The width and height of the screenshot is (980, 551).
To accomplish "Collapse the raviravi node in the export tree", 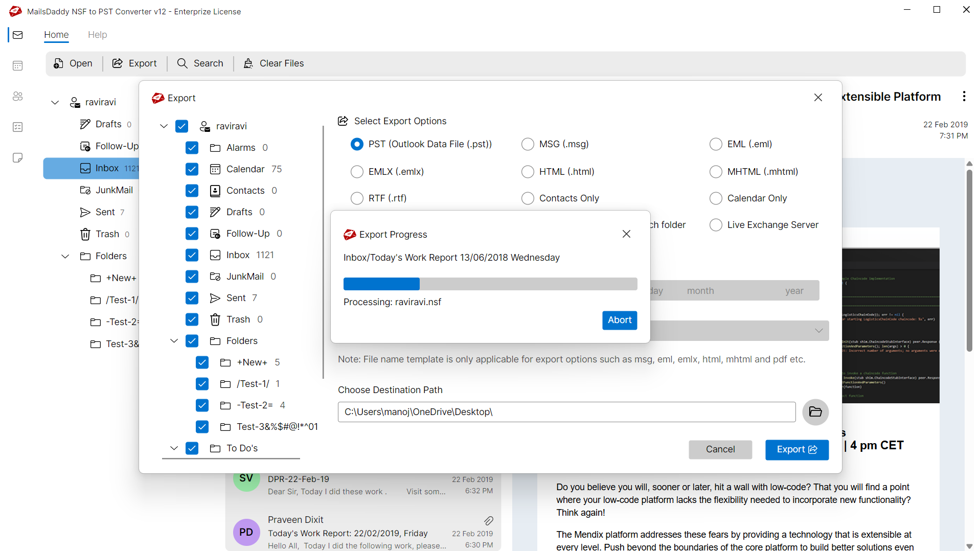I will (164, 126).
